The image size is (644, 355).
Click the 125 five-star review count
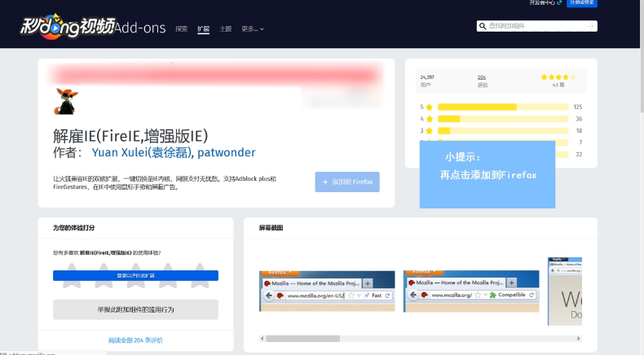578,107
